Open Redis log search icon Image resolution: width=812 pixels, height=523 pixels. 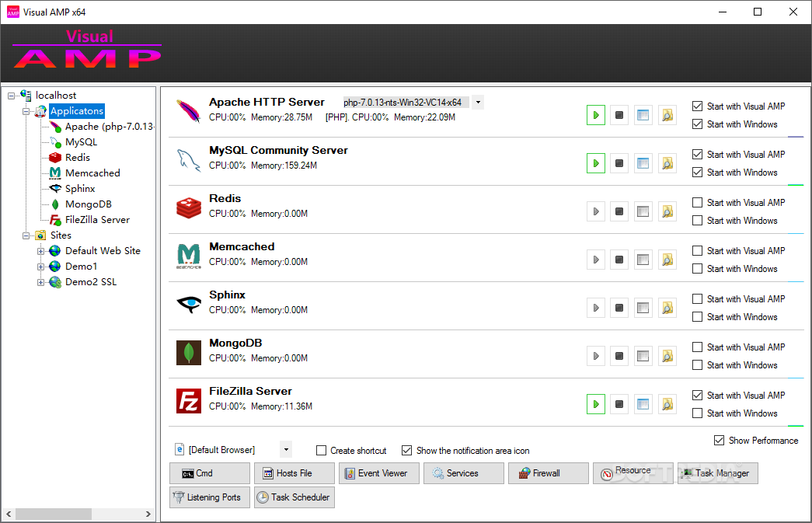(667, 211)
